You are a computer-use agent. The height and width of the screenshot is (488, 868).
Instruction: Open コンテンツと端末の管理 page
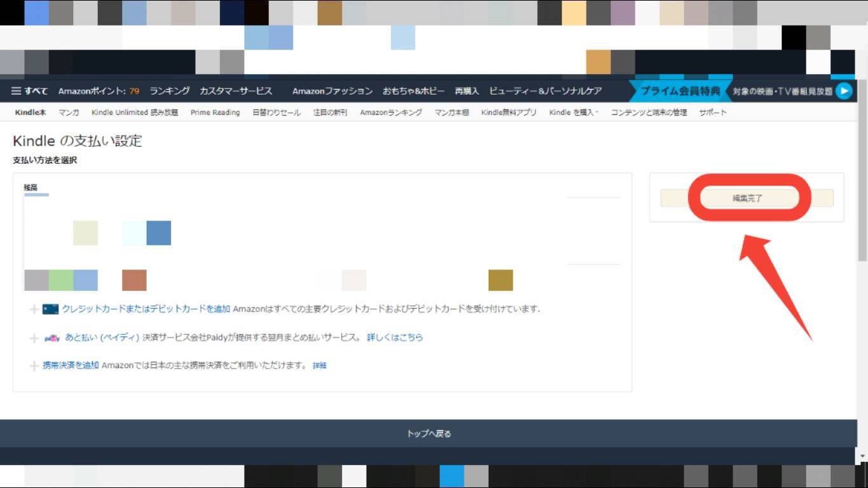[x=649, y=112]
